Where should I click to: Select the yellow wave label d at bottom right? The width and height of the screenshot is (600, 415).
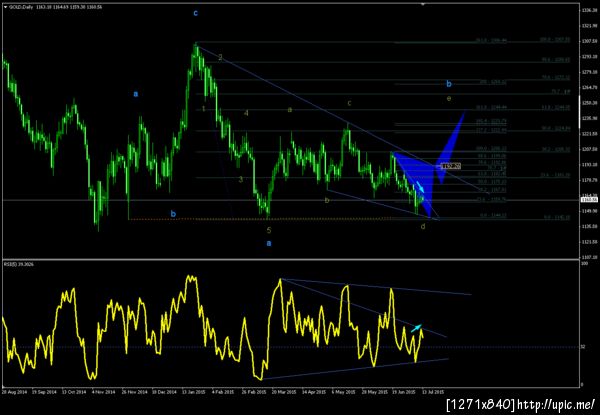tap(423, 226)
